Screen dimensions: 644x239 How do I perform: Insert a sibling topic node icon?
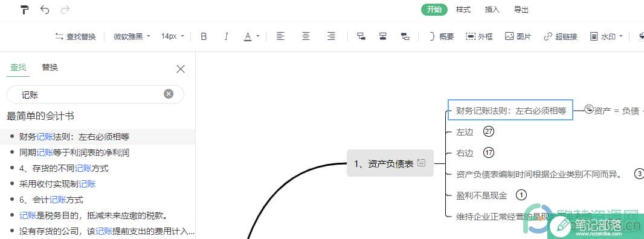pos(383,36)
